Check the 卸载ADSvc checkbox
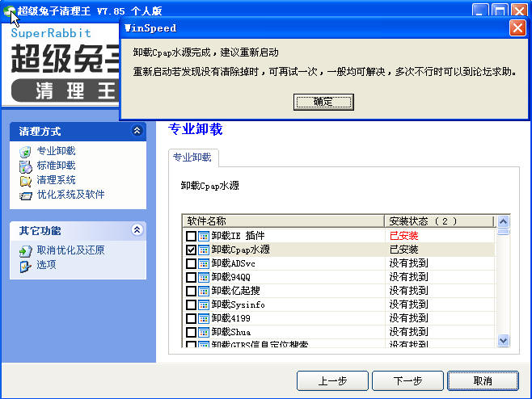Screen dimensions: 532x399 (191, 263)
